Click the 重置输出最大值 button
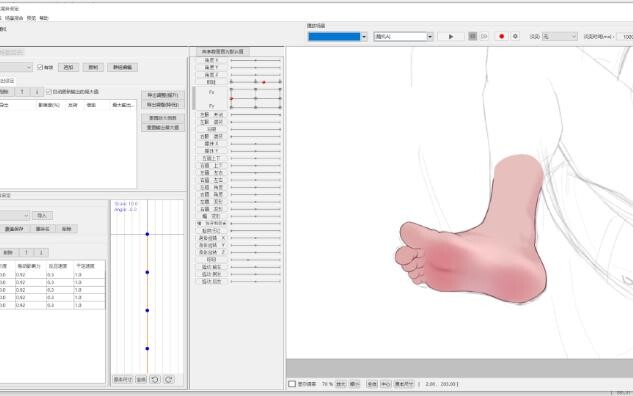633x396 pixels. [163, 128]
